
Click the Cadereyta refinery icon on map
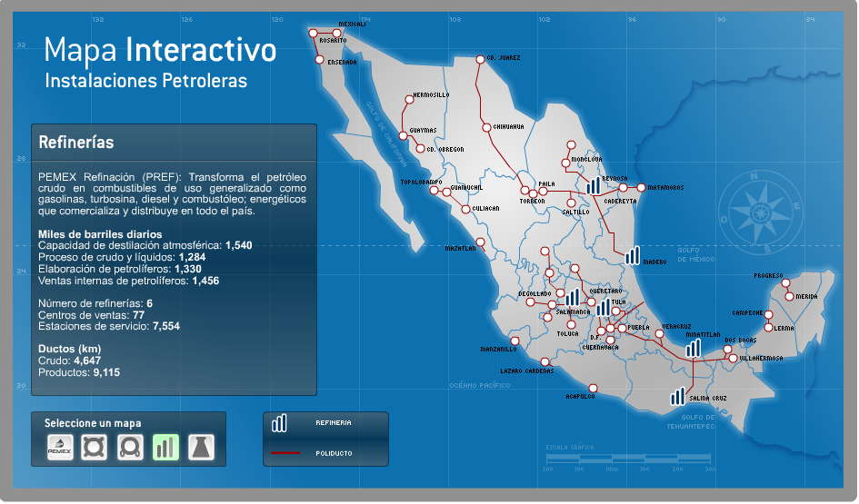[x=594, y=186]
